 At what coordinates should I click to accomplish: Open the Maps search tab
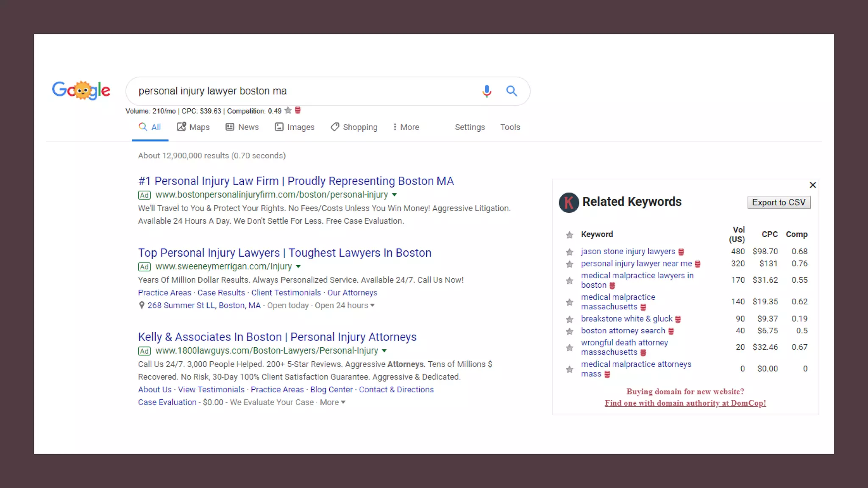[x=193, y=127]
